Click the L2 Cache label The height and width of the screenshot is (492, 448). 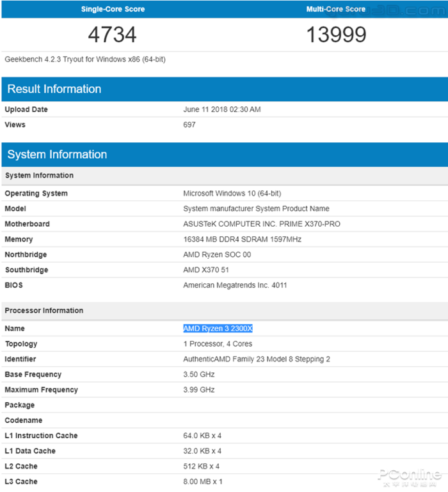click(21, 466)
